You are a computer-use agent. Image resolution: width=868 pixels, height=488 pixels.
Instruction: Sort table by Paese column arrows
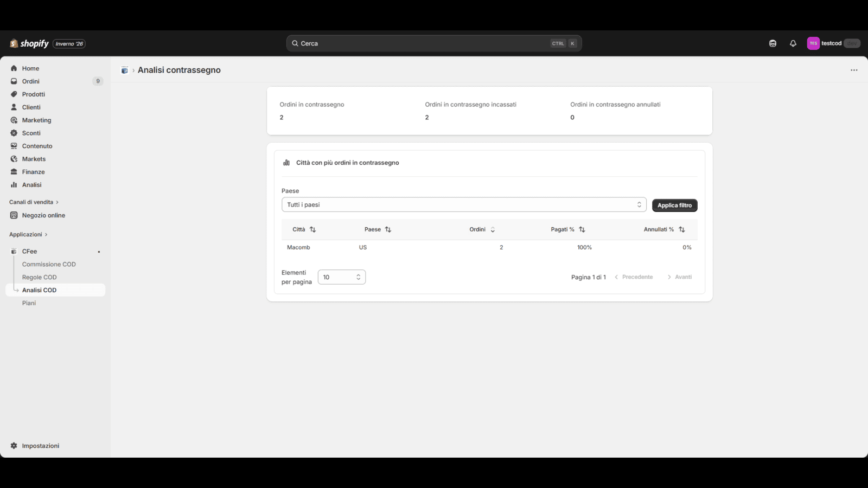388,230
